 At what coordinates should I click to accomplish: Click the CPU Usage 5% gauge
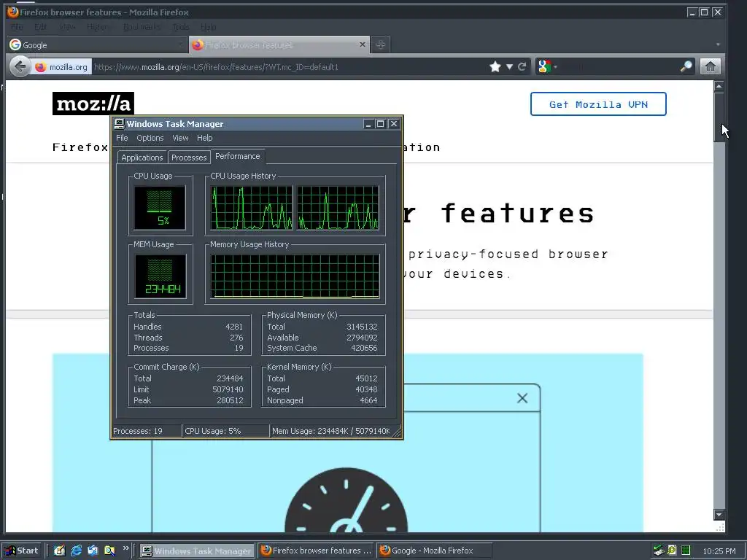click(x=160, y=208)
